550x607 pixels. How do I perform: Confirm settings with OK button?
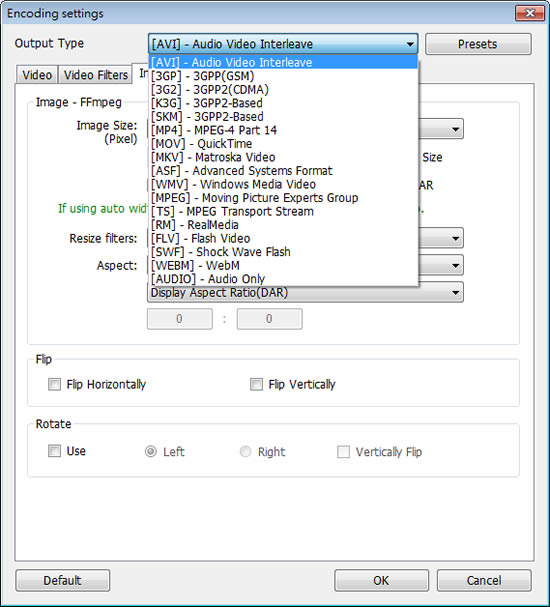(x=381, y=580)
